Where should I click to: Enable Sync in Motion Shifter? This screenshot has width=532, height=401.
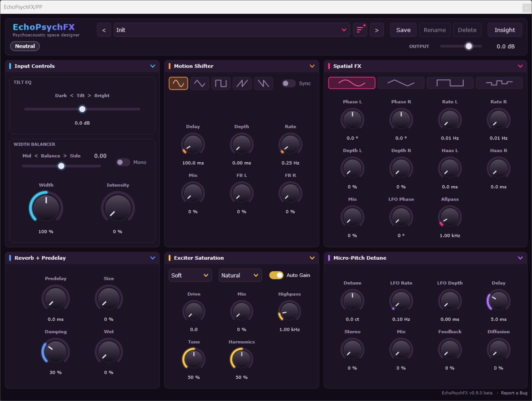(289, 83)
